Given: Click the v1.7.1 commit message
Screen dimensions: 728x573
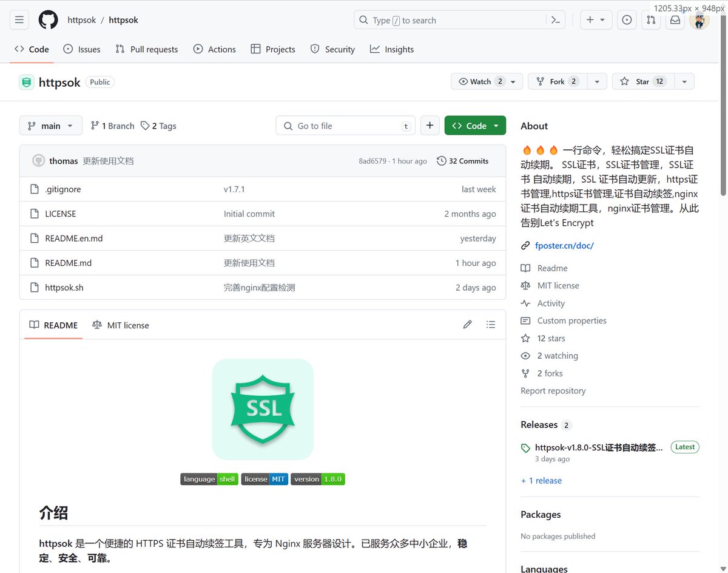Looking at the screenshot, I should (x=234, y=189).
